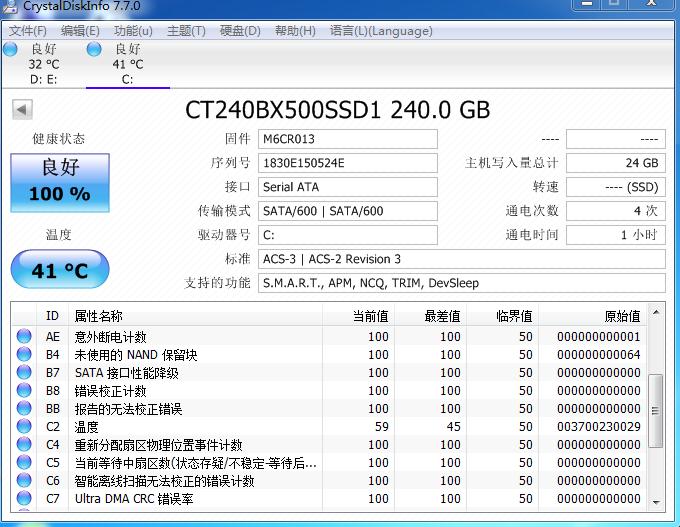Viewport: 680px width, 527px height.
Task: Click the transfer mode field SATA/600 | SATA/600
Action: pos(347,211)
